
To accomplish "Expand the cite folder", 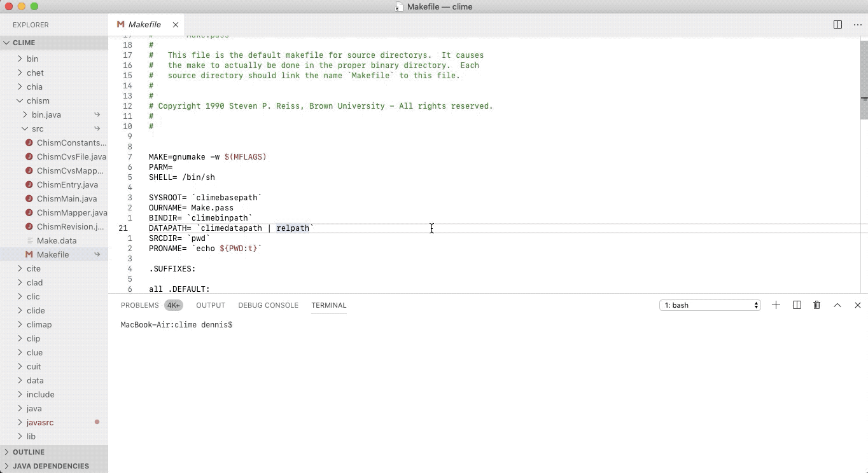I will 20,268.
